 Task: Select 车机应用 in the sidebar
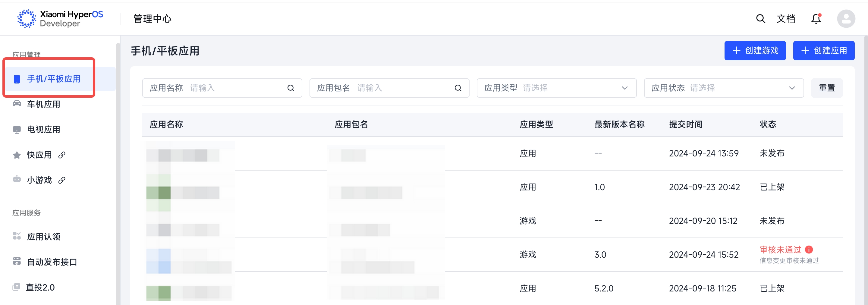pos(43,104)
